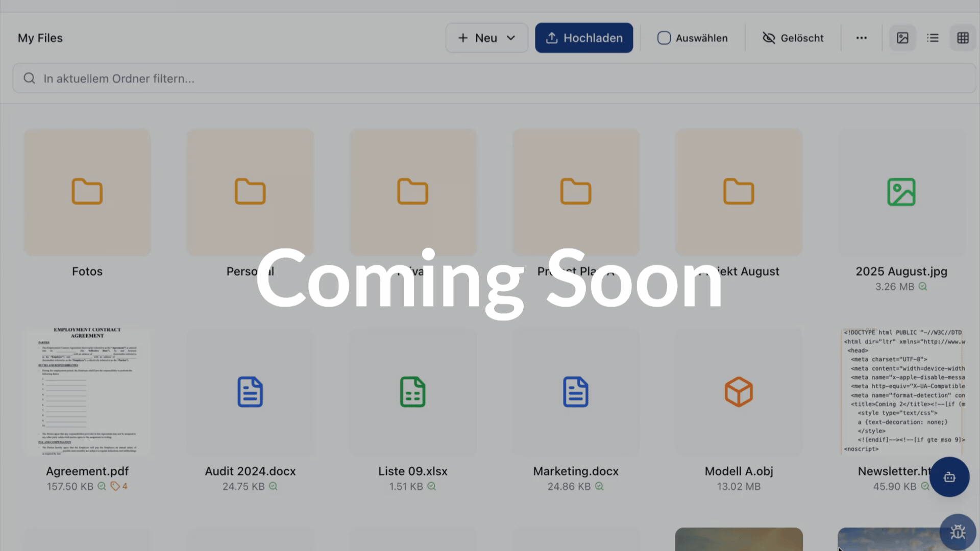The height and width of the screenshot is (551, 980).
Task: Open the Personal folder icon
Action: tap(250, 192)
